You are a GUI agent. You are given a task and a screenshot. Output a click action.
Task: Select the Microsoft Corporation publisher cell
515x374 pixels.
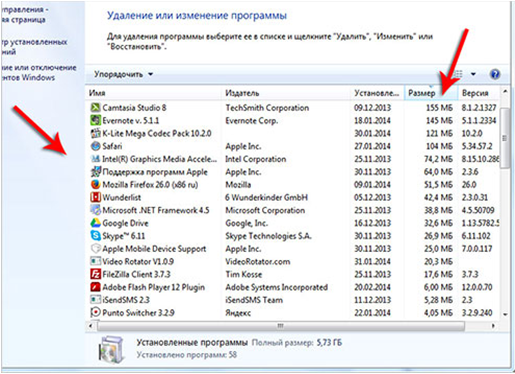[265, 210]
